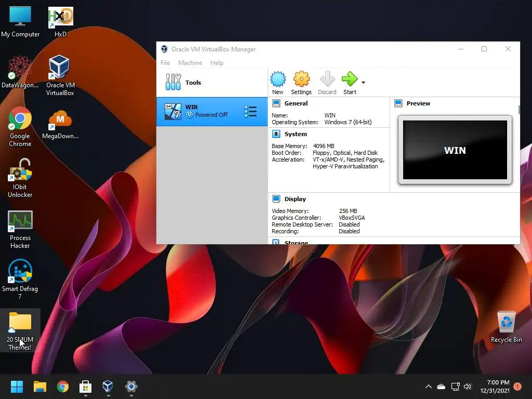Open the Windows Start menu
This screenshot has height=399, width=532.
click(17, 387)
